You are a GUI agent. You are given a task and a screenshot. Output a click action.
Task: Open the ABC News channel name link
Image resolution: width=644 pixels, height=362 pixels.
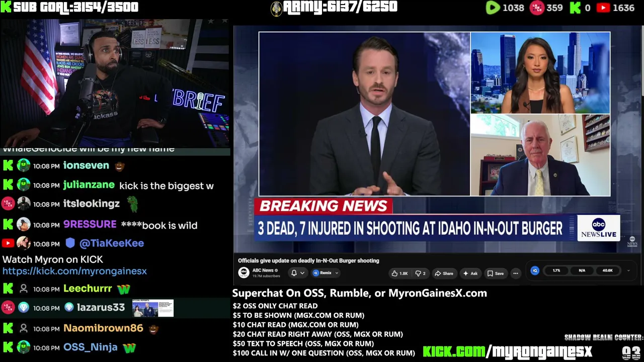point(263,270)
